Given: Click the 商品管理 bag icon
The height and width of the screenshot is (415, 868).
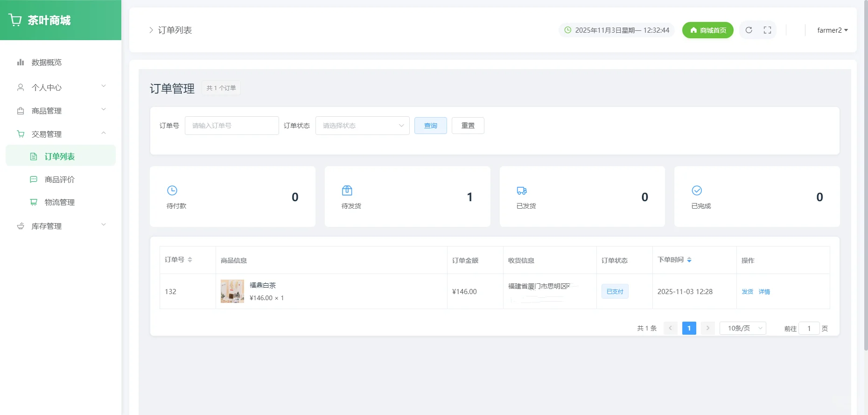Looking at the screenshot, I should (21, 111).
